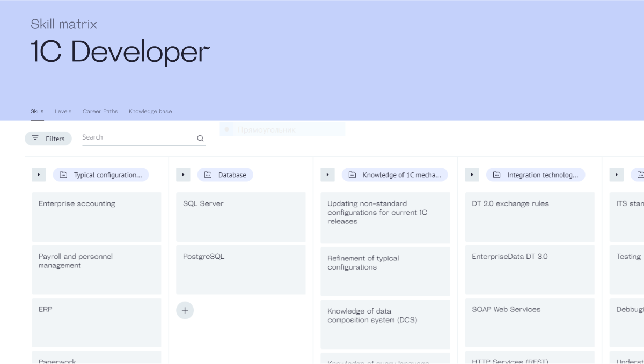
Task: Switch to the Levels tab
Action: click(63, 111)
